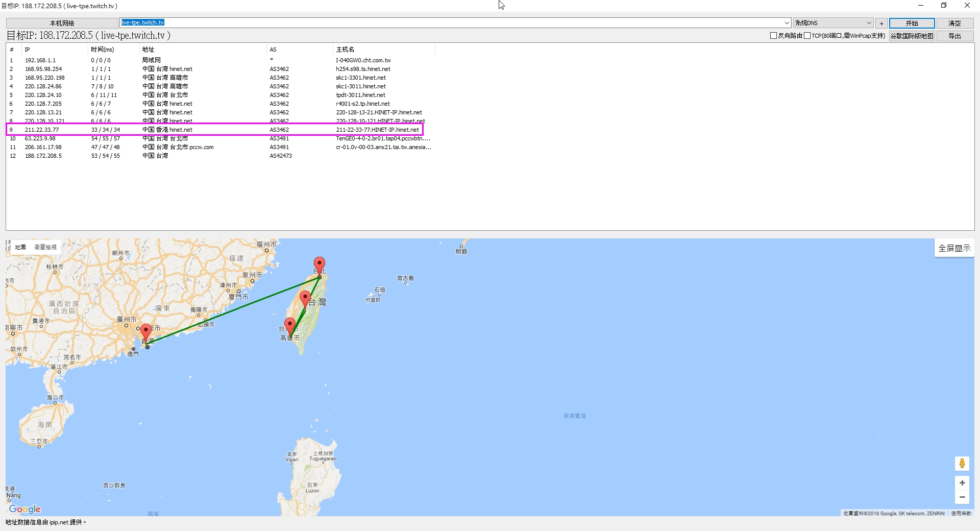
Task: Click the 33 / 34 / 34 time cell
Action: pos(106,130)
